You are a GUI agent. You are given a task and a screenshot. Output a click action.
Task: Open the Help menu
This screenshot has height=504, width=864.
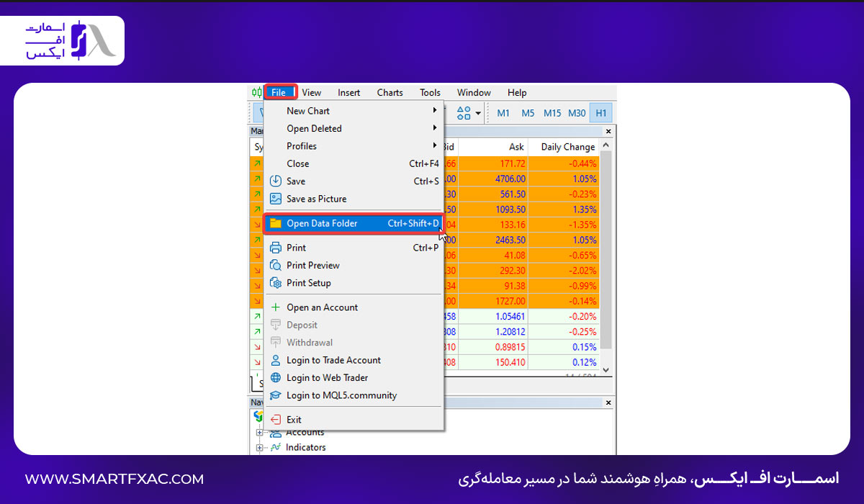pyautogui.click(x=517, y=92)
